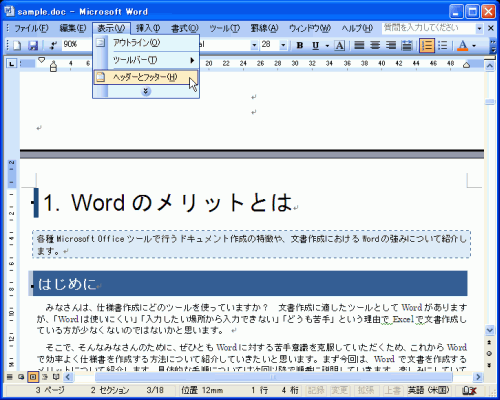Viewport: 500px width, 400px height.
Task: Toggle 拡張 extend selection in status bar
Action: click(366, 390)
